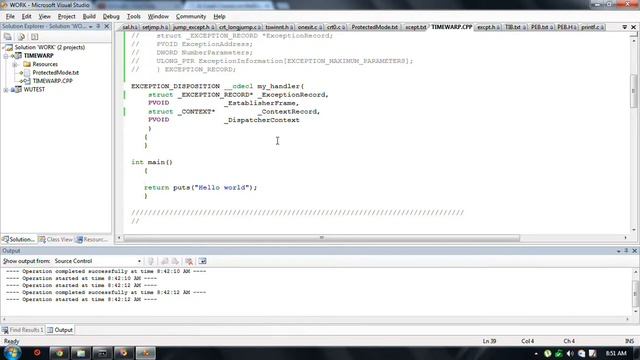Select ProtectedMode.txt in Solution Explorer
Viewport: 640px width, 360px height.
tap(56, 73)
